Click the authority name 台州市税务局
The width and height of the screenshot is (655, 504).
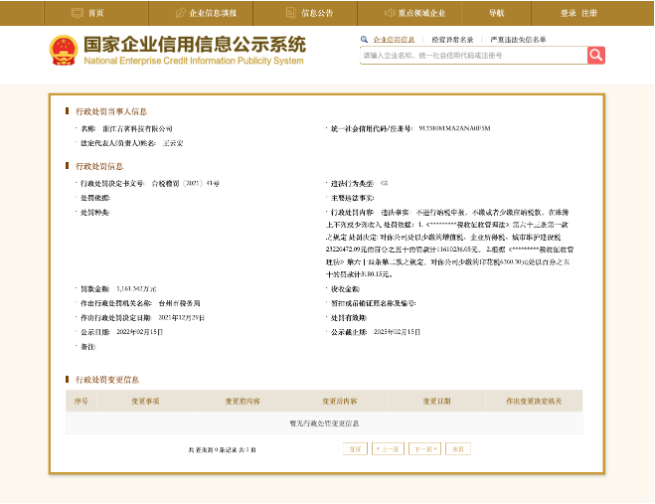tap(179, 303)
